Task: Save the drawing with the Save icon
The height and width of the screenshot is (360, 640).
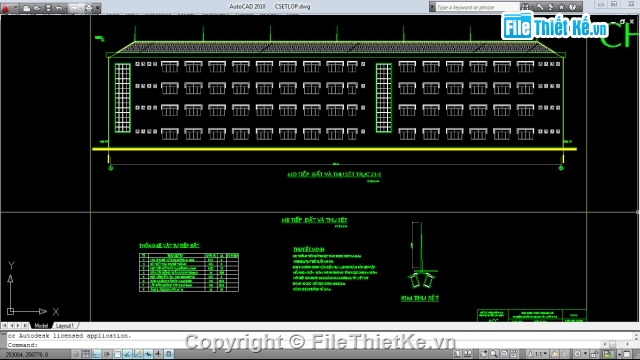Action: (x=48, y=8)
